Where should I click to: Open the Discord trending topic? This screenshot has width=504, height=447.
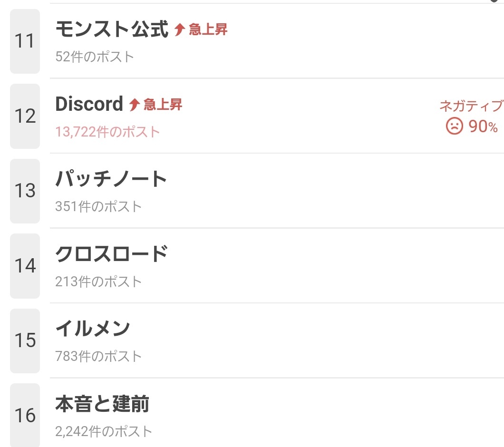(89, 104)
